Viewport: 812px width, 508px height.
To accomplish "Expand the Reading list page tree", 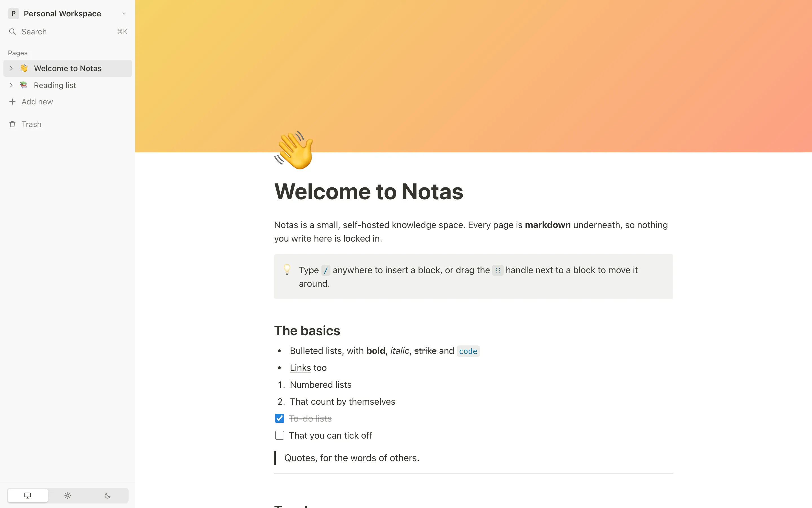I will tap(11, 85).
